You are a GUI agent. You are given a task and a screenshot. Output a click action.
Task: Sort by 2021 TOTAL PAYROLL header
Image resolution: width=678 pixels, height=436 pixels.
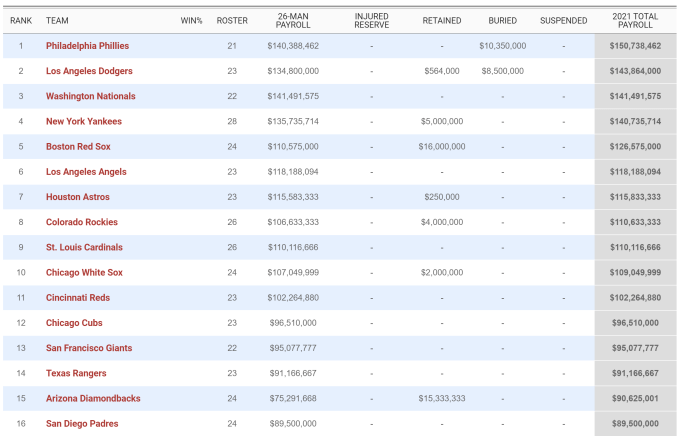[635, 21]
